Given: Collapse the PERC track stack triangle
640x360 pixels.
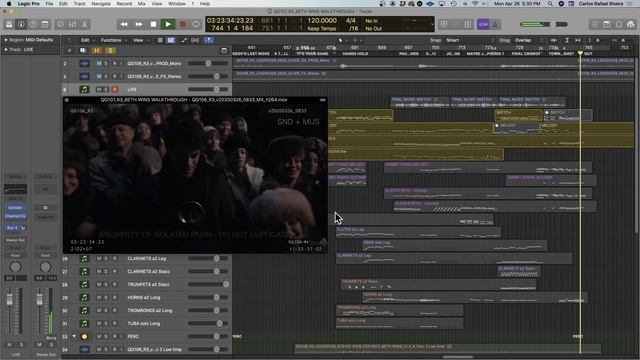Looking at the screenshot, I should (74, 336).
